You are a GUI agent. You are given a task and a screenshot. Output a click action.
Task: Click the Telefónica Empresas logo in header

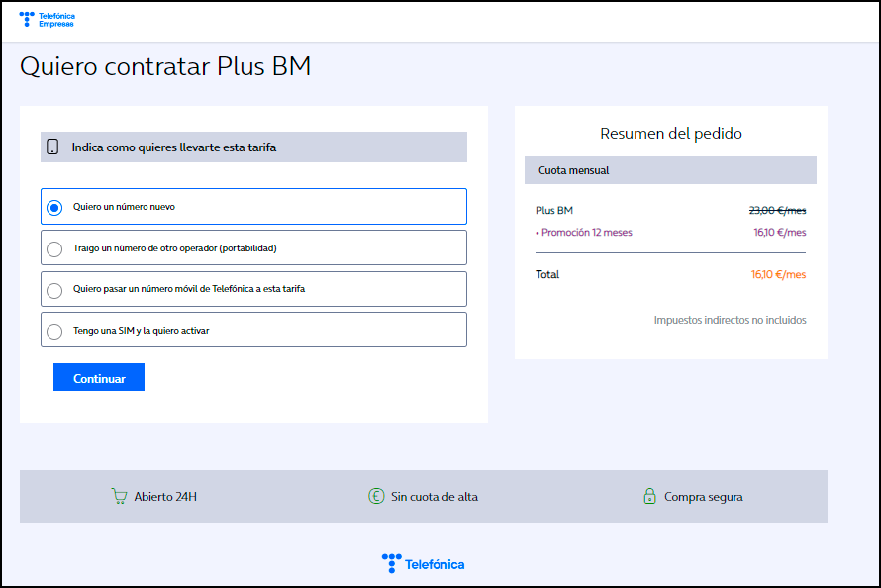45,19
